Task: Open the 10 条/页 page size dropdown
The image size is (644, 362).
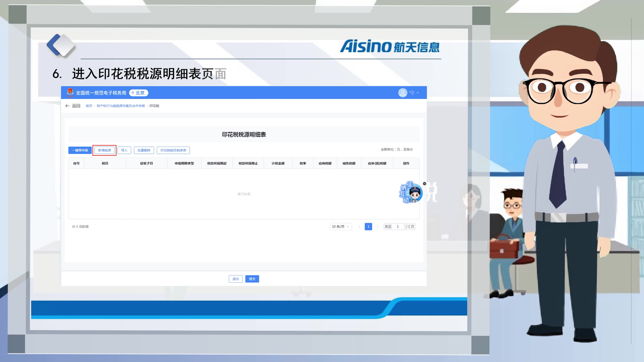Action: coord(340,227)
